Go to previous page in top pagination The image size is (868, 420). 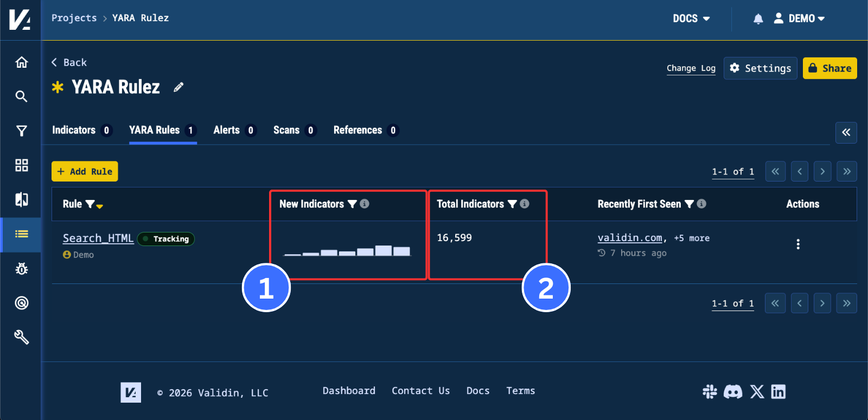(x=800, y=171)
